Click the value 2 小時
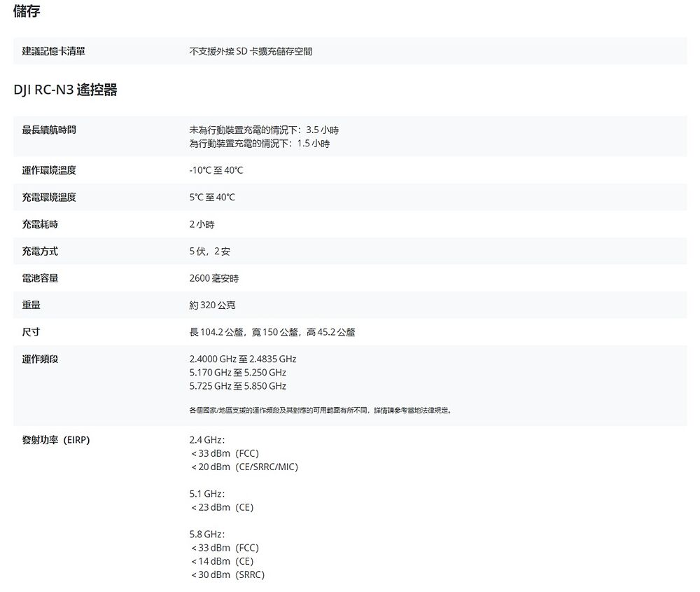The height and width of the screenshot is (592, 700). 202,224
